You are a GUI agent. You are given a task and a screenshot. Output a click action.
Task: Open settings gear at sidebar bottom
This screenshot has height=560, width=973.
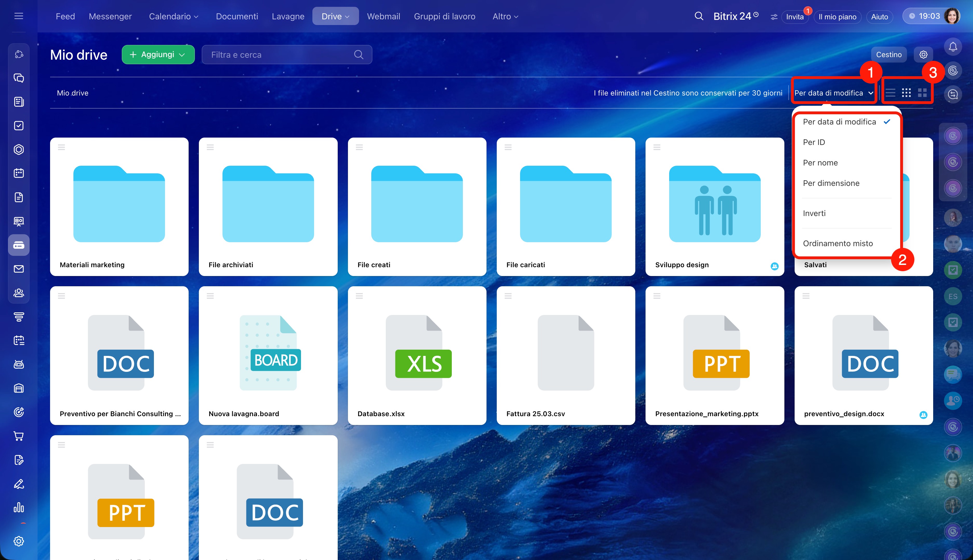click(x=19, y=541)
